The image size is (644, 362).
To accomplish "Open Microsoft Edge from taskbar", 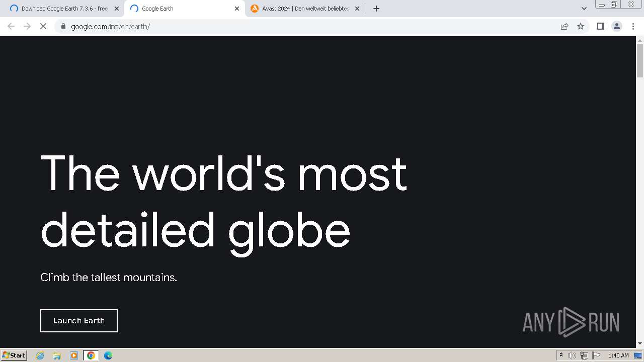I will (108, 355).
